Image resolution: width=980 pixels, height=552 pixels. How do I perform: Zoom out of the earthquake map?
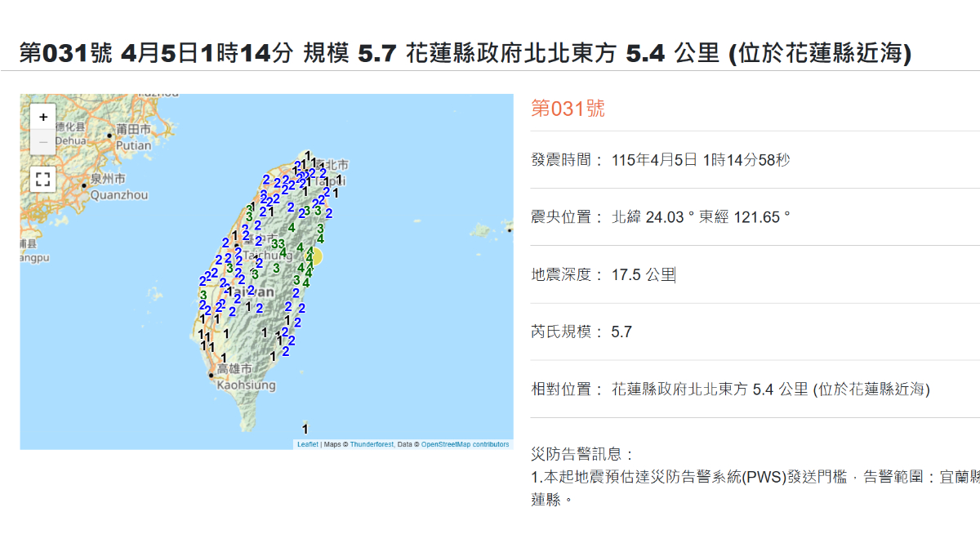pyautogui.click(x=43, y=141)
